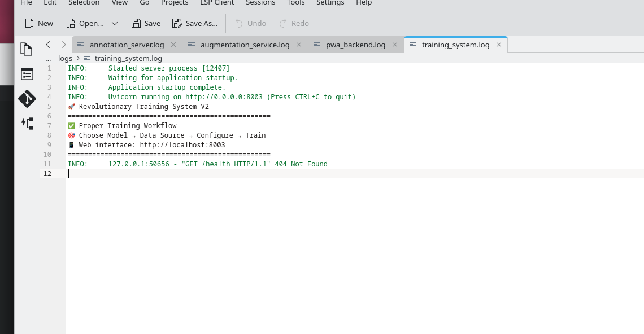Click the line number 12 in the gutter
This screenshot has width=644, height=334.
click(x=47, y=174)
